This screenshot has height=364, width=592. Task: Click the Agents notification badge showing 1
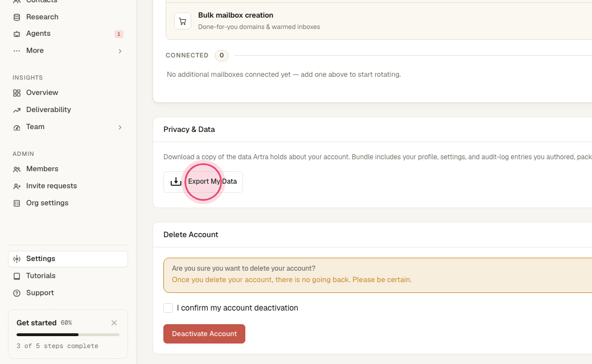pos(118,34)
